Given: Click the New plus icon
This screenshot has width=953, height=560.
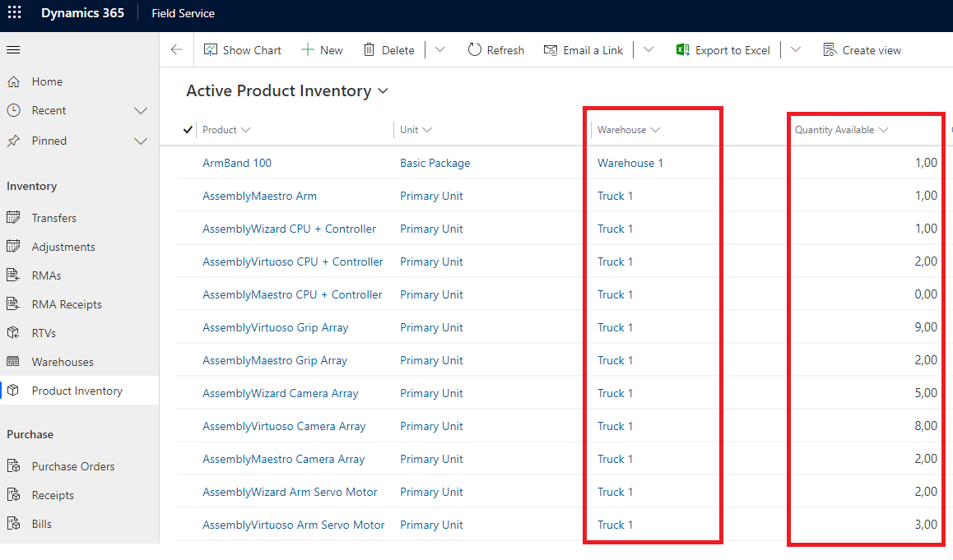Looking at the screenshot, I should point(308,50).
